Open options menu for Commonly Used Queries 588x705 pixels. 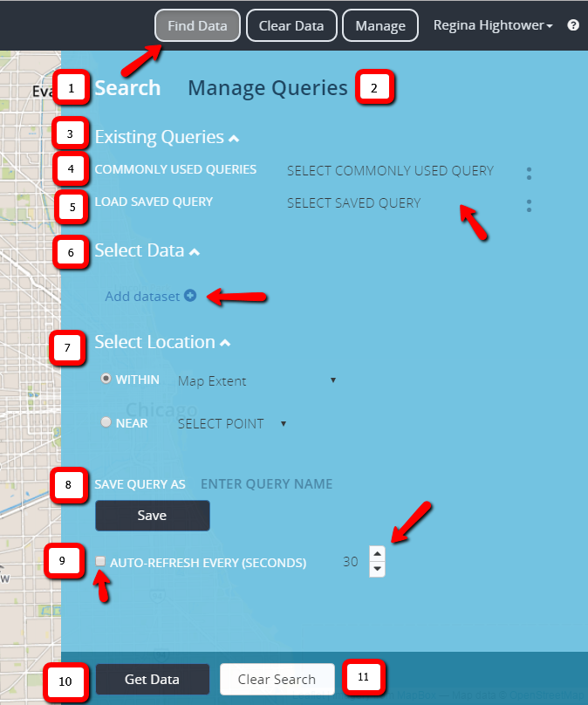529,173
